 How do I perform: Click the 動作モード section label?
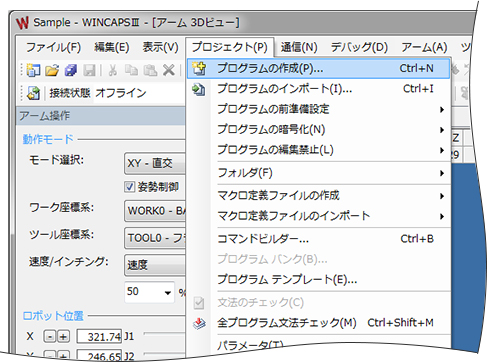click(x=48, y=139)
